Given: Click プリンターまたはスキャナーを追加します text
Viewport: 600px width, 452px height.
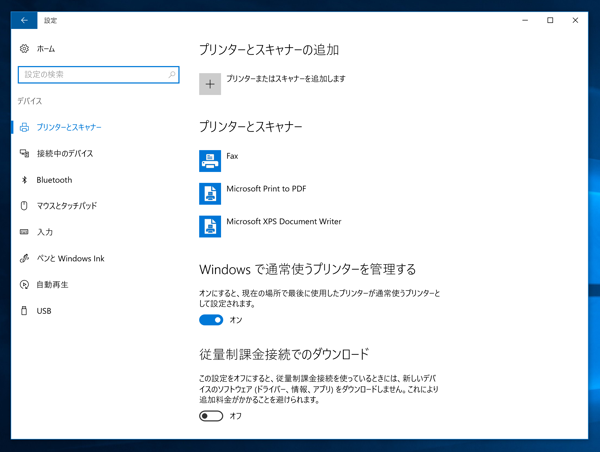Looking at the screenshot, I should click(x=286, y=78).
